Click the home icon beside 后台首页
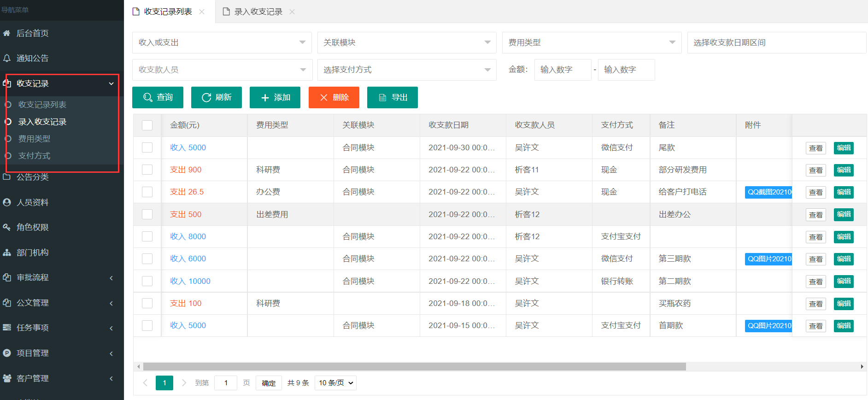This screenshot has width=868, height=400. tap(6, 33)
